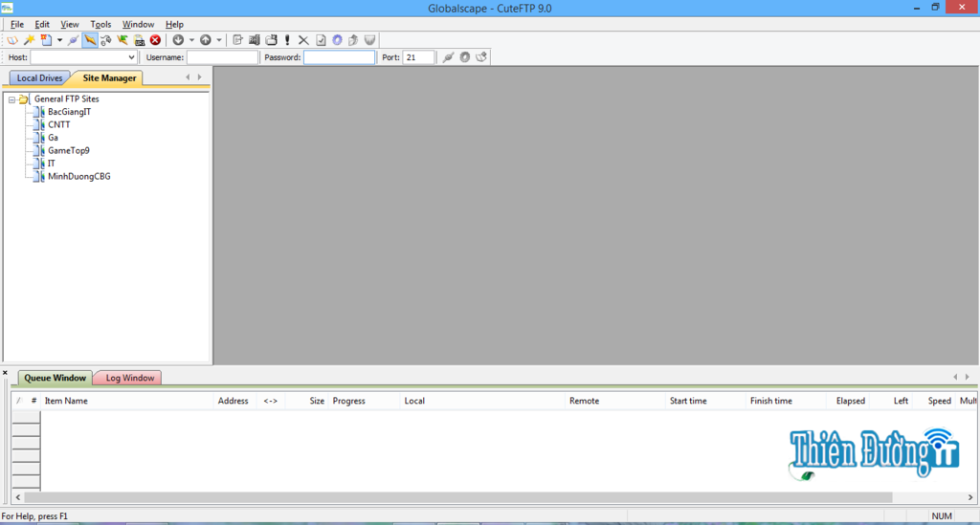
Task: Click the open Site Manager book icon
Action: [x=12, y=40]
